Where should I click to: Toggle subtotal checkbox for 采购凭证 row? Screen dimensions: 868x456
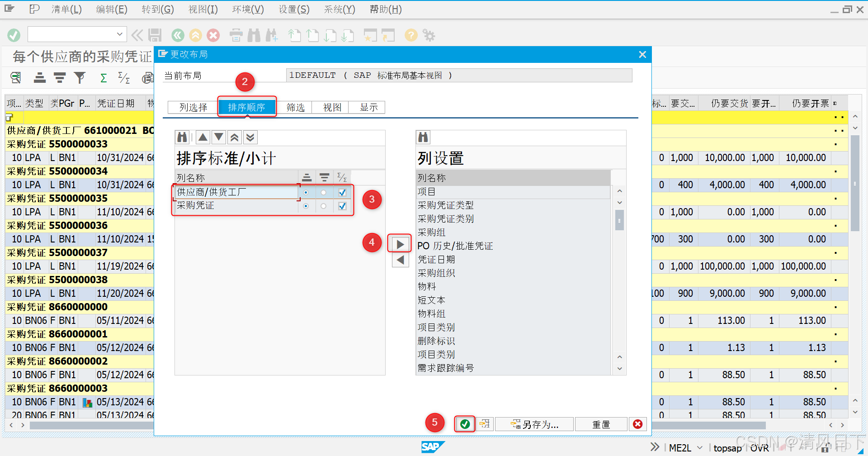point(342,206)
